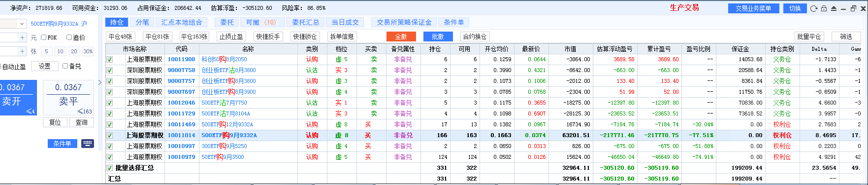This screenshot has height=185, width=868.
Task: Uncheck the row checkbox for contract 10011908
Action: [110, 59]
